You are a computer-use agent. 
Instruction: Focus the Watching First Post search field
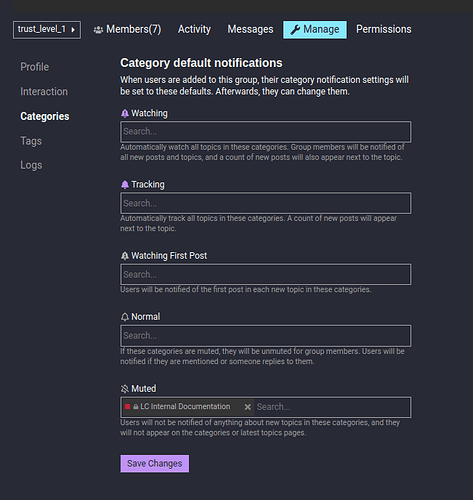266,274
